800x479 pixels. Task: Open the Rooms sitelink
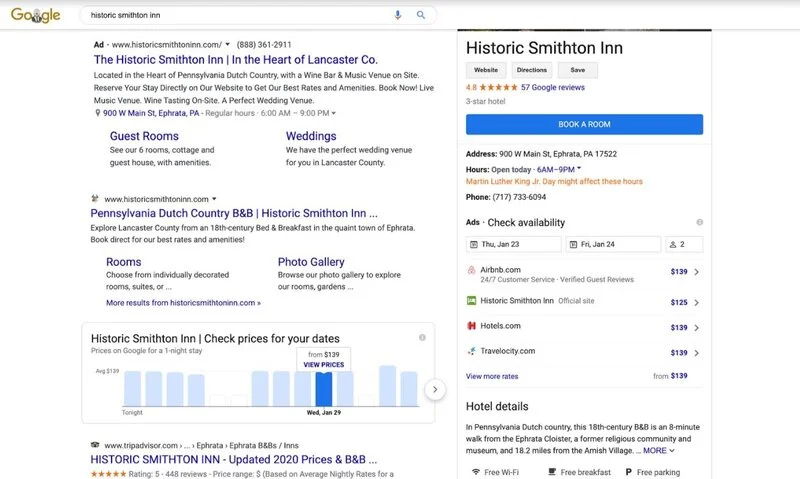pos(123,262)
